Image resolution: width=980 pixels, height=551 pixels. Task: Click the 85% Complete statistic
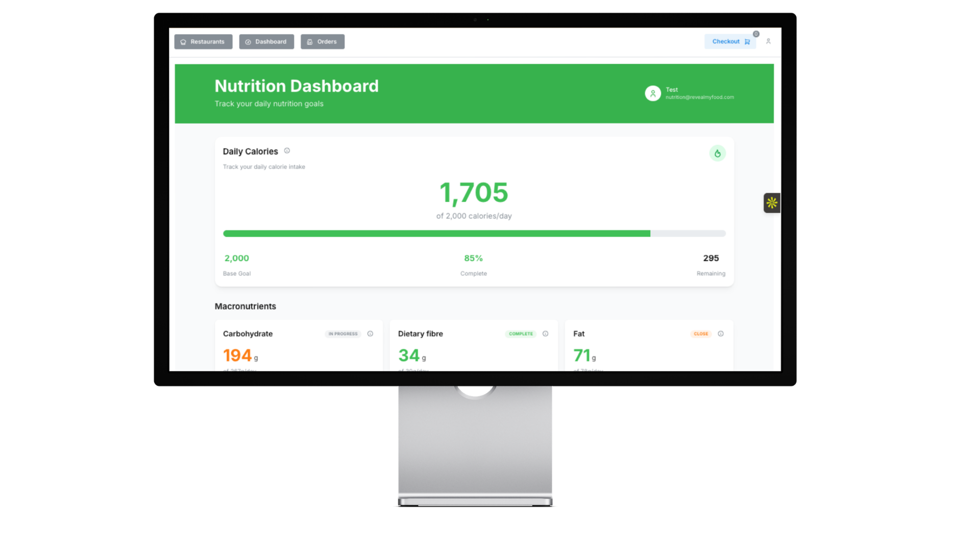[473, 259]
